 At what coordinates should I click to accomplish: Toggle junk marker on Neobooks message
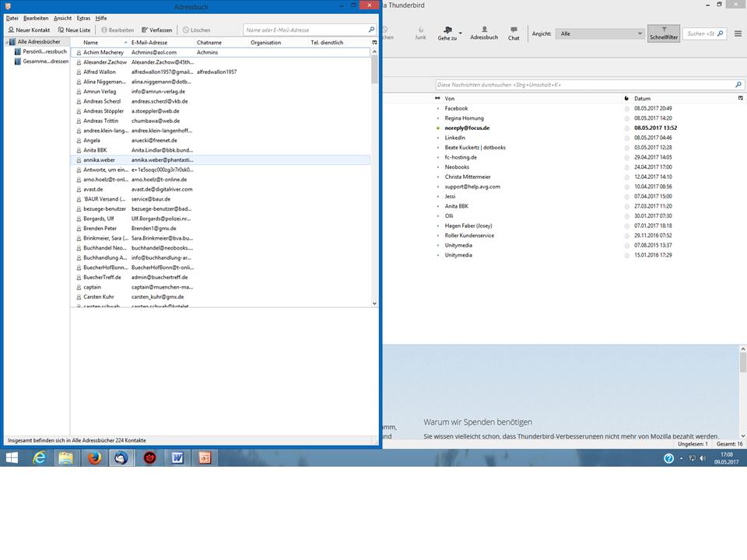(627, 167)
